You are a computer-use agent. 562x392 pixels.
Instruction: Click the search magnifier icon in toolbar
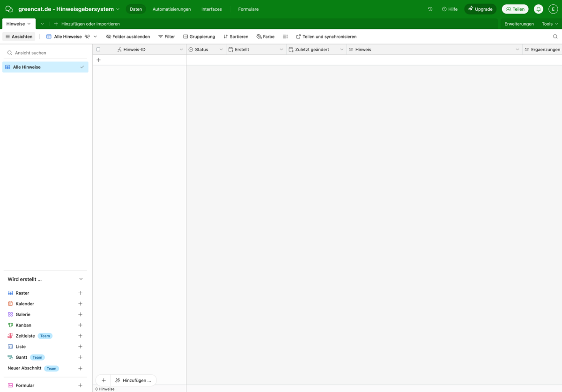tap(555, 37)
